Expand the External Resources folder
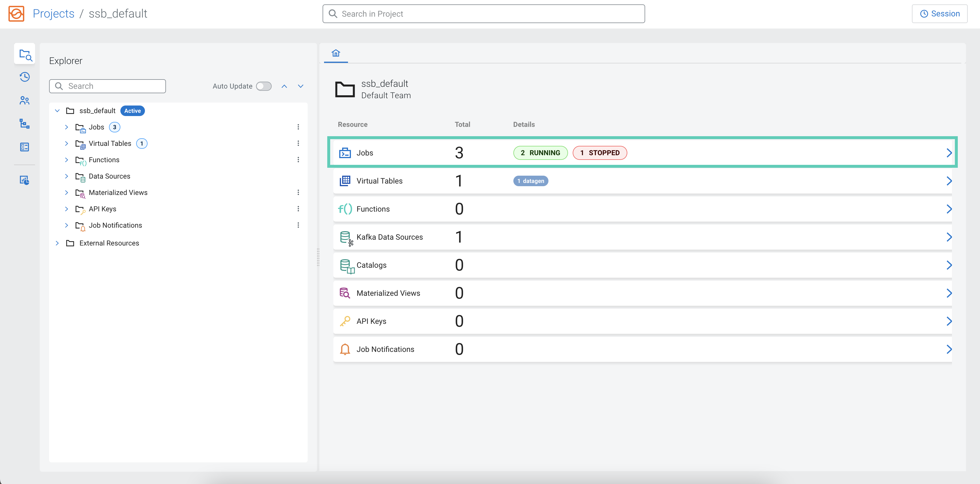Viewport: 980px width, 484px height. tap(58, 243)
